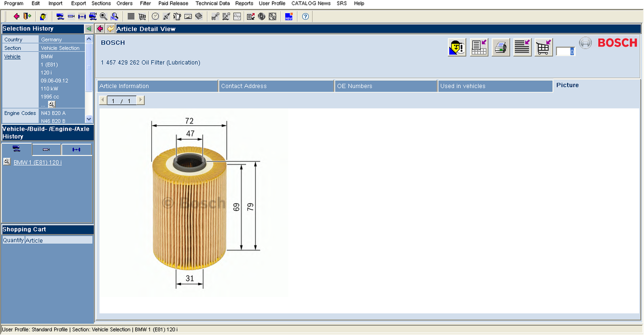The image size is (644, 335).
Task: Click the exit door icon in toolbar
Action: point(27,17)
